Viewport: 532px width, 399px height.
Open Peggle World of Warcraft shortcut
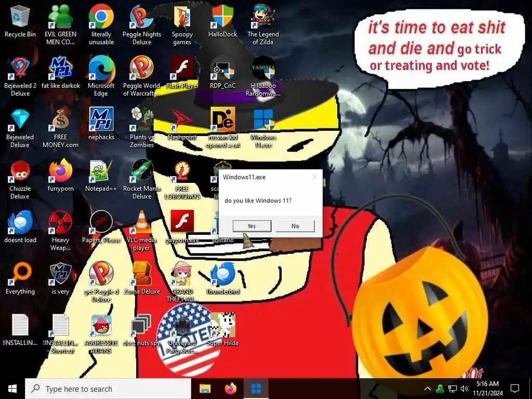(x=142, y=77)
